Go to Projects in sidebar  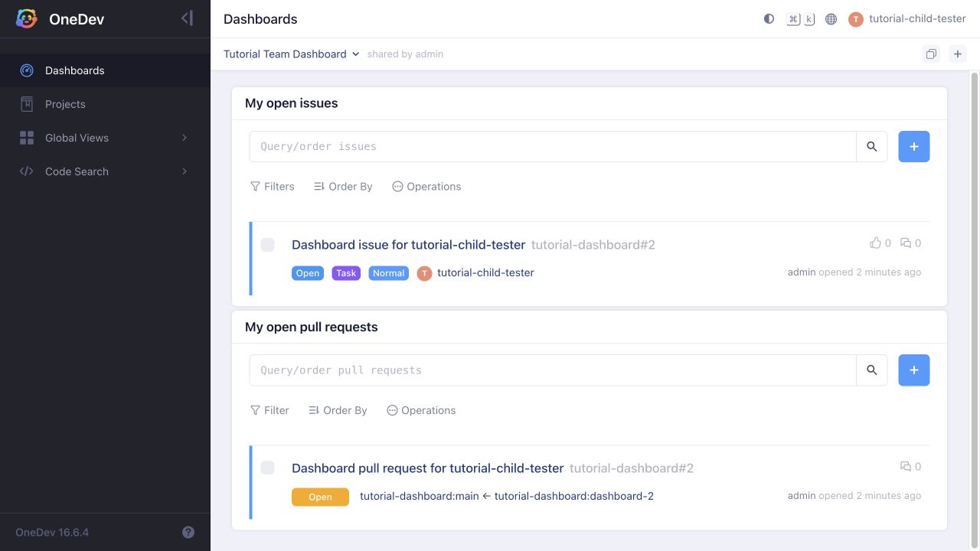(105, 104)
